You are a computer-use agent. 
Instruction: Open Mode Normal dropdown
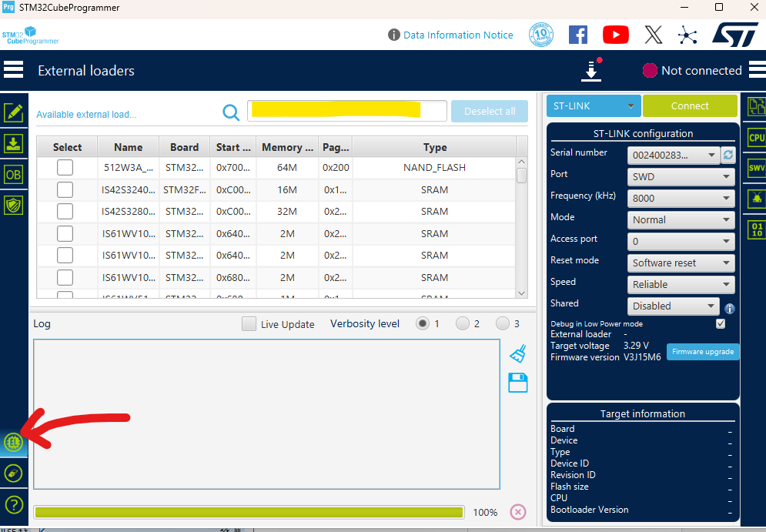point(681,220)
